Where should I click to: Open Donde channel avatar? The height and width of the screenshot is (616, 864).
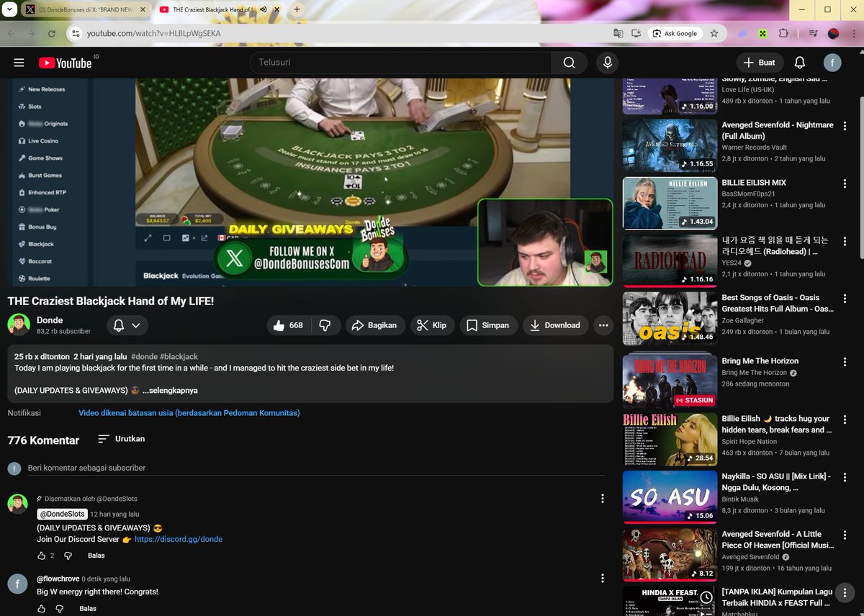pos(19,325)
